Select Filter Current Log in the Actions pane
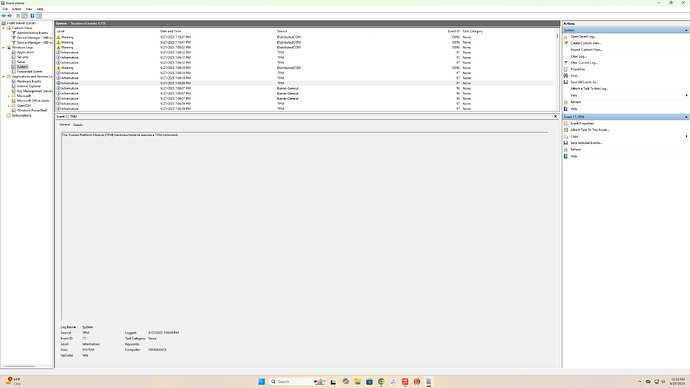Image resolution: width=690 pixels, height=388 pixels. click(x=584, y=63)
